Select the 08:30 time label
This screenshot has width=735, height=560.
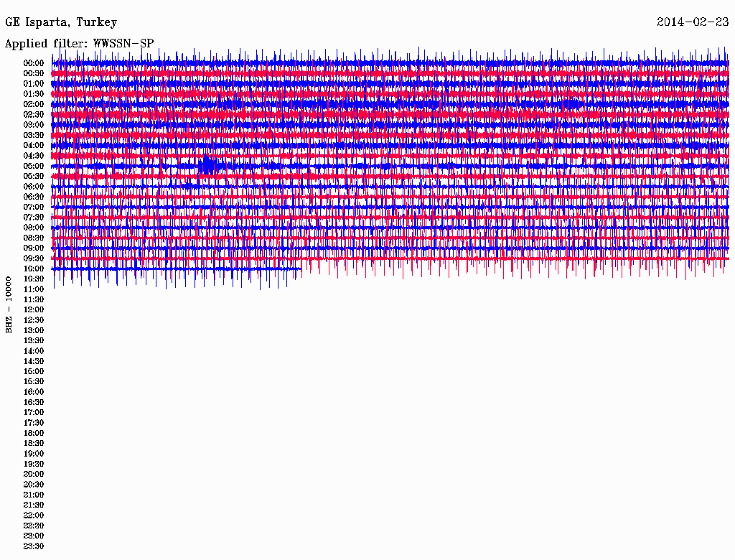[34, 238]
